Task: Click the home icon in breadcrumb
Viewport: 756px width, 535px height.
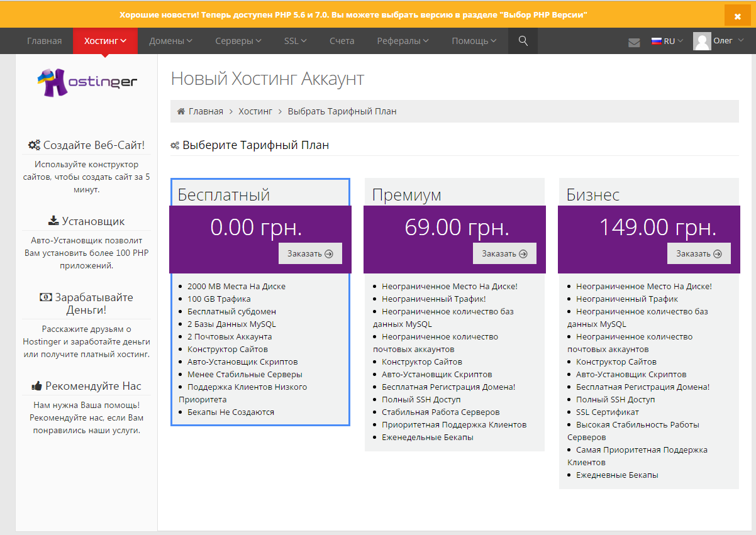Action: pyautogui.click(x=182, y=111)
